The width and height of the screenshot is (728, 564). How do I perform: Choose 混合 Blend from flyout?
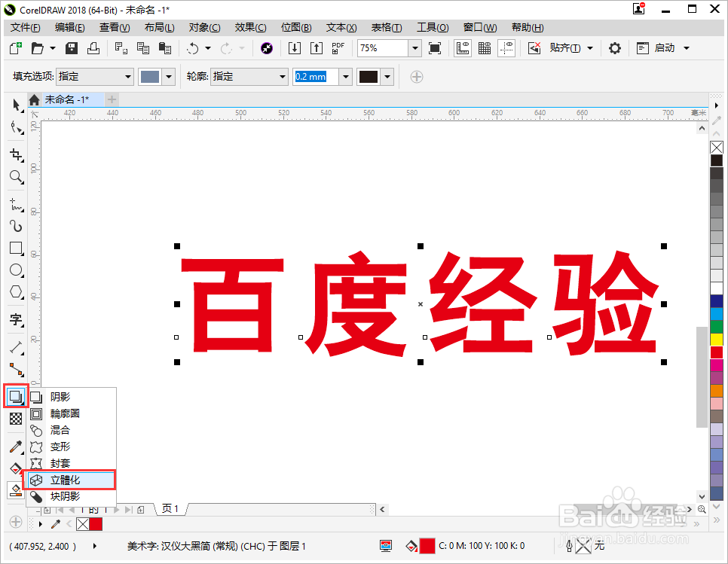click(x=71, y=431)
